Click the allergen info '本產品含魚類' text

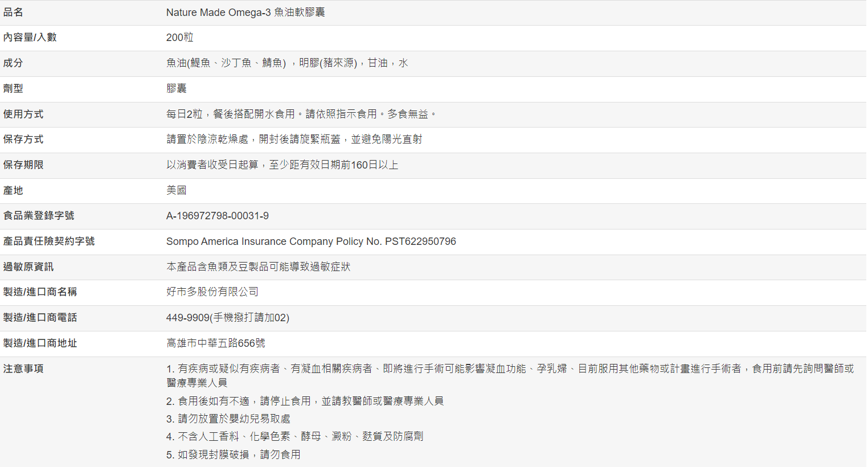[258, 267]
